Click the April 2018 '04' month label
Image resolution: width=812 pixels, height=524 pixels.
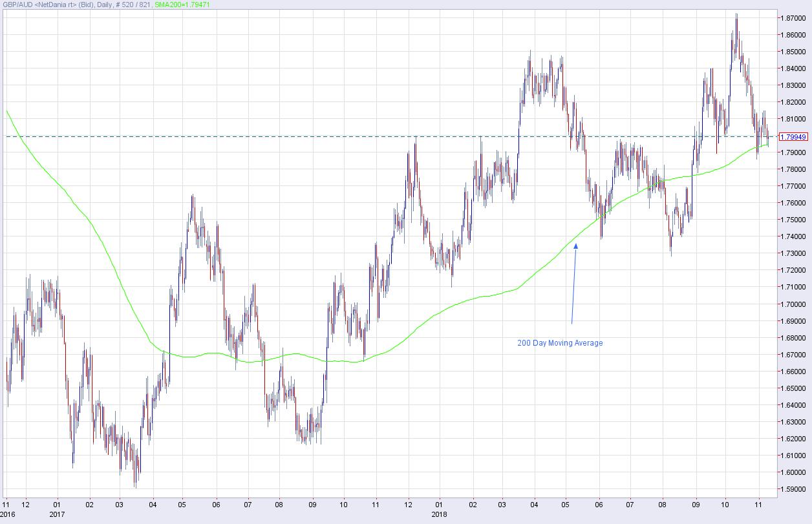coord(534,505)
